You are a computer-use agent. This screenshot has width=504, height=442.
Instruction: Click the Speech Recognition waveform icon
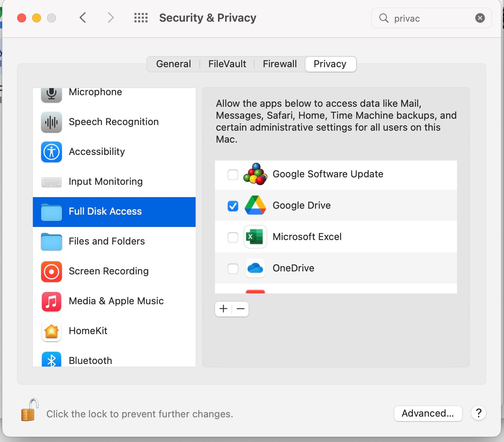click(52, 122)
